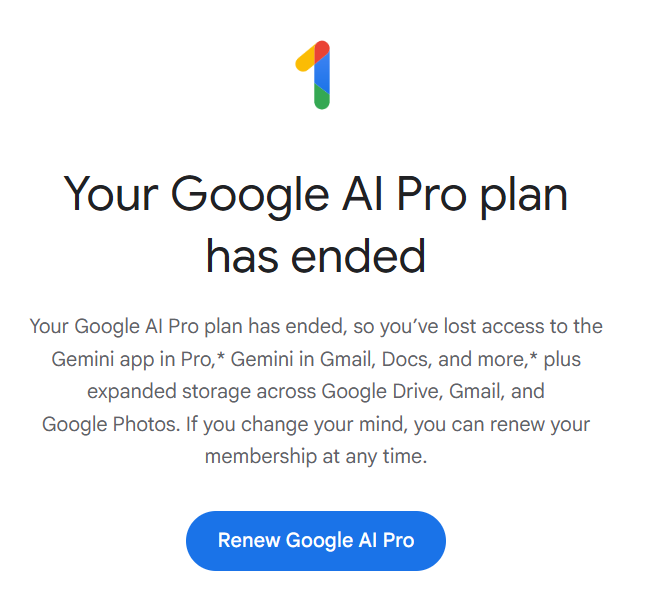Click the 'has ended' heading text
This screenshot has width=645, height=609.
[x=316, y=257]
